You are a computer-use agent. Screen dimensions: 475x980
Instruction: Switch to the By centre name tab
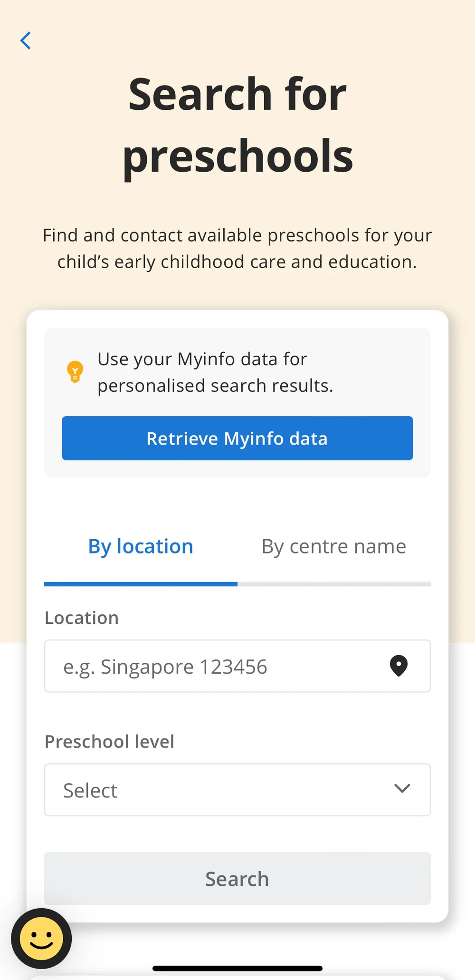334,547
